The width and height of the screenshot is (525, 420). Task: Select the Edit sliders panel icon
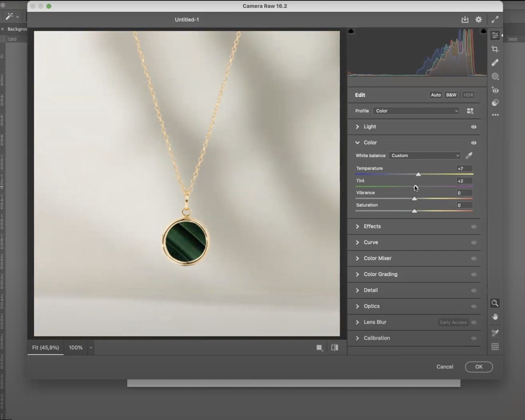tap(495, 35)
